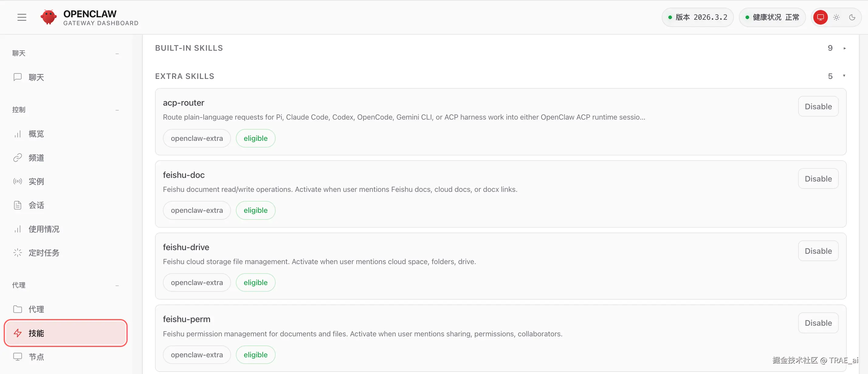Disable the feishu-perm skill
The width and height of the screenshot is (868, 374).
click(x=818, y=323)
